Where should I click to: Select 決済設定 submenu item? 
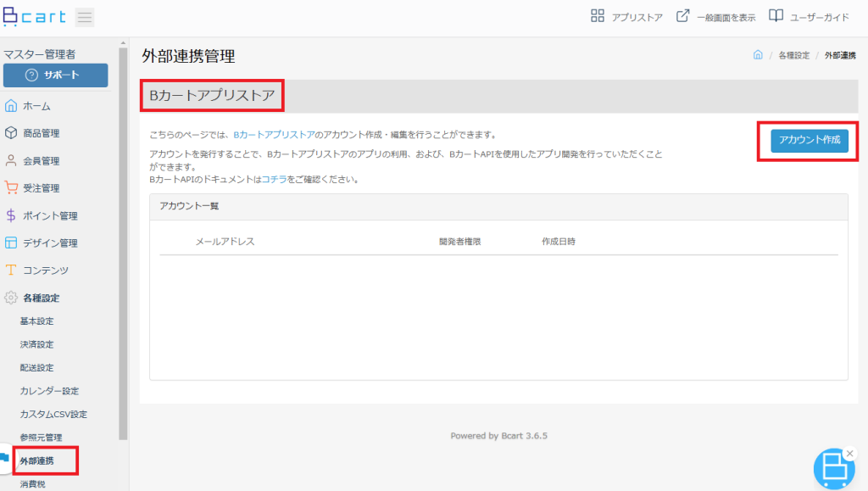(36, 344)
